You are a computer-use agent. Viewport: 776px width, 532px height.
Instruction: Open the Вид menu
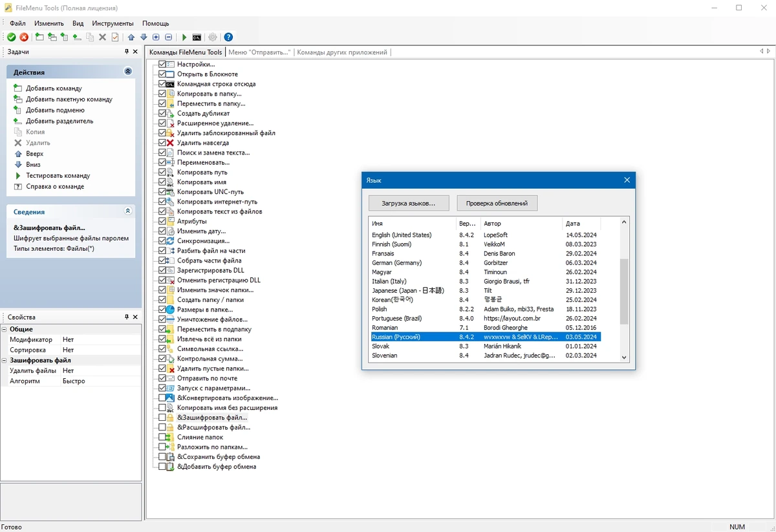click(x=78, y=23)
